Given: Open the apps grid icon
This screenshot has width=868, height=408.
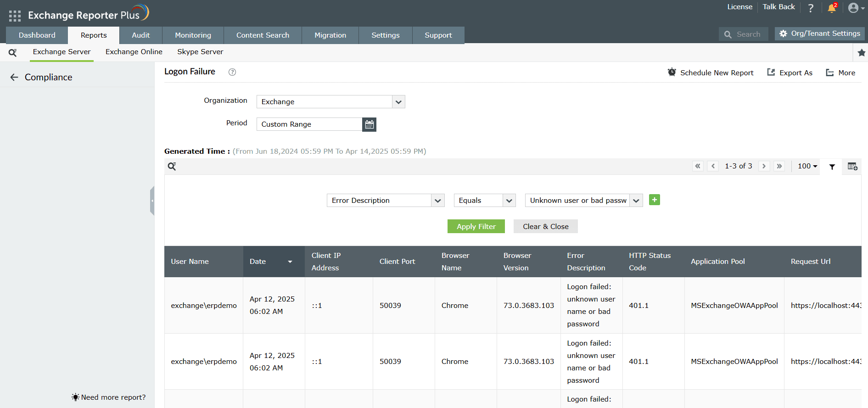Looking at the screenshot, I should point(15,16).
